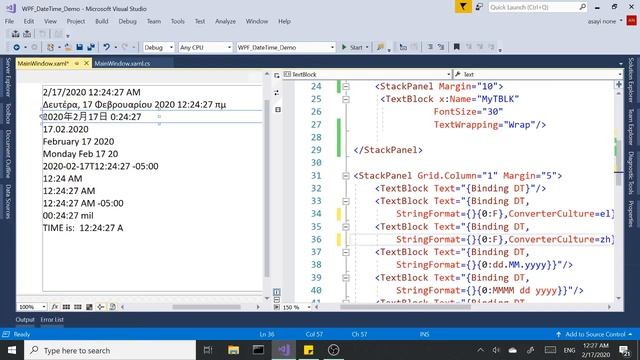
Task: Close the MainWindow.xaml tab
Action: pyautogui.click(x=87, y=63)
